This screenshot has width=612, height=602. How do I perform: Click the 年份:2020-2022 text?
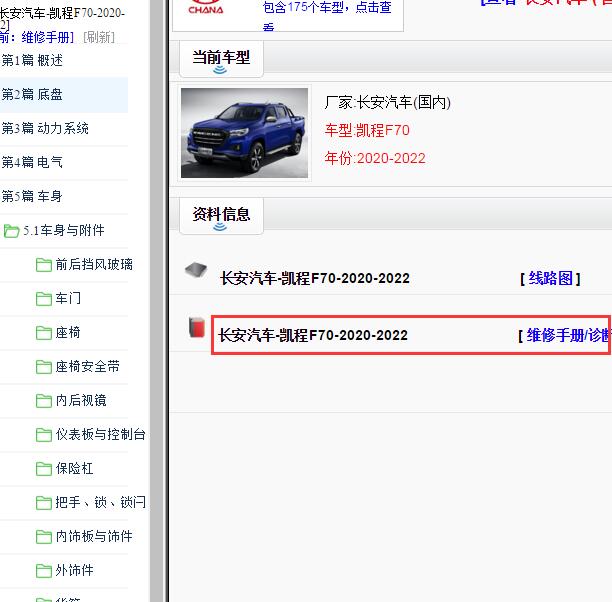(375, 158)
